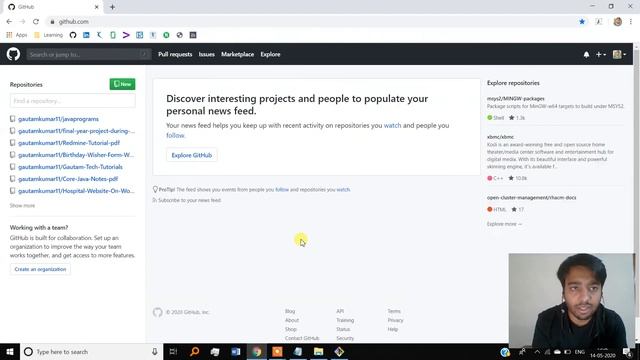Click the browser back arrow

pyautogui.click(x=9, y=22)
